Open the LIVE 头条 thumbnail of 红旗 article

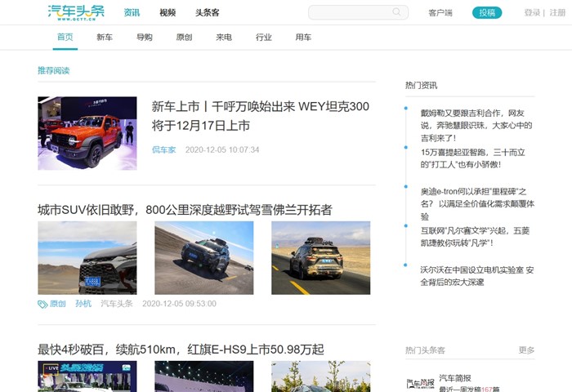(87, 376)
